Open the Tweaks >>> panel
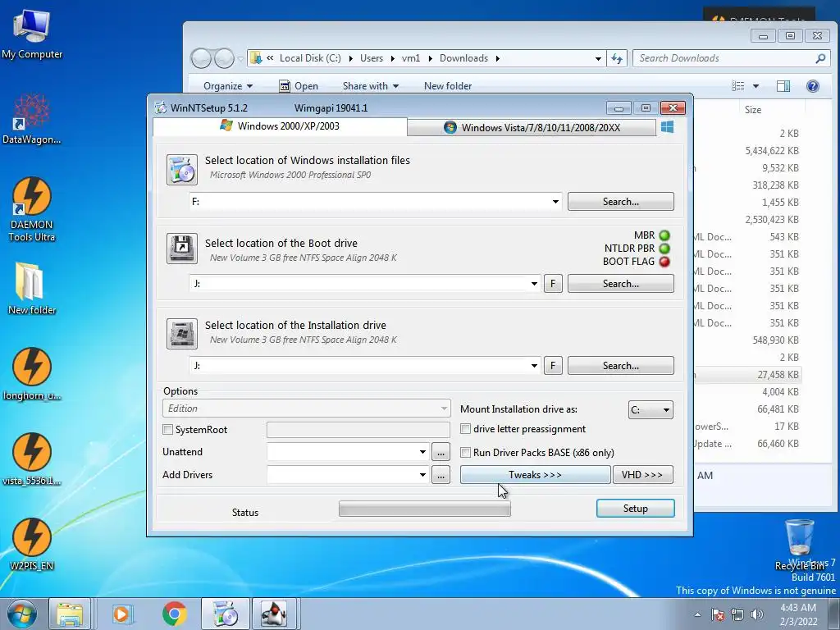The height and width of the screenshot is (630, 840). (x=535, y=475)
